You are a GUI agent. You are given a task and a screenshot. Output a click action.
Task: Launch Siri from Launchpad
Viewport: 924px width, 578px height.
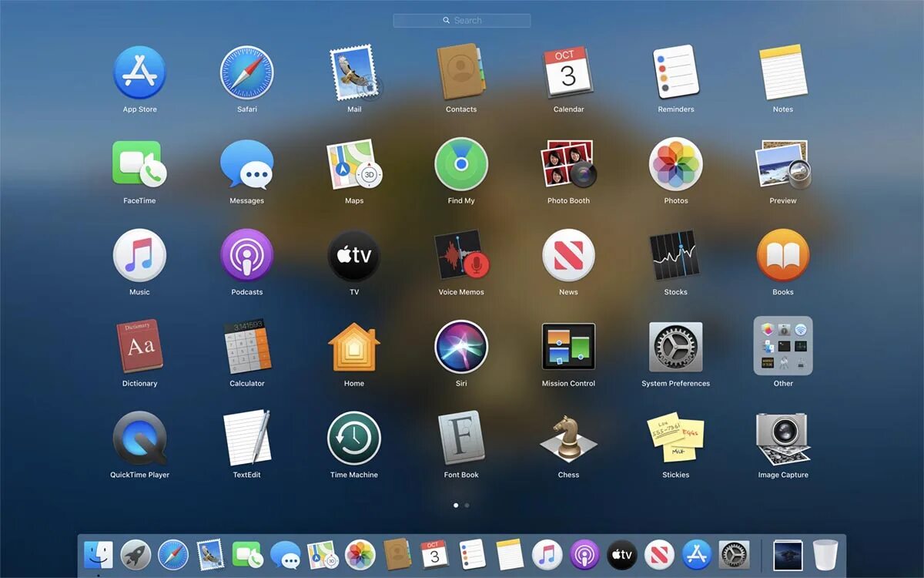[x=460, y=347]
